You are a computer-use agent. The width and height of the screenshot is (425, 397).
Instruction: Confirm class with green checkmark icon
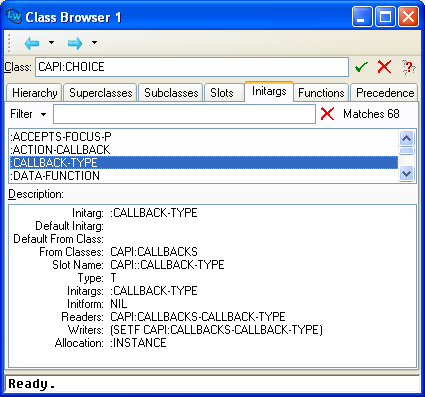pos(361,67)
